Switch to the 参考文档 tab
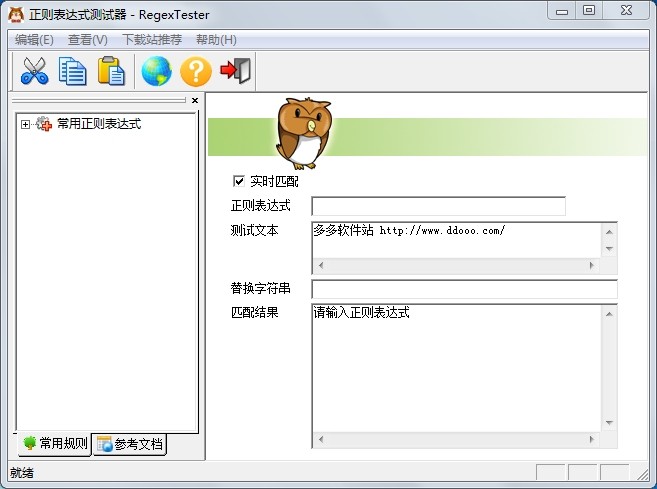 (x=129, y=444)
